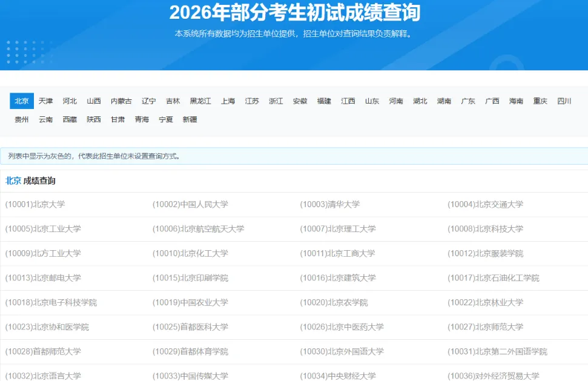Viewport: 588px width, 381px height.
Task: Click (10026)北京中医药大学 entry
Action: (342, 327)
